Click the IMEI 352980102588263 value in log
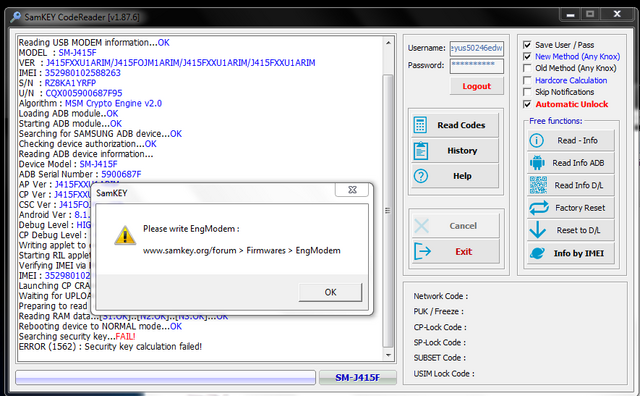The image size is (640, 396). (82, 73)
